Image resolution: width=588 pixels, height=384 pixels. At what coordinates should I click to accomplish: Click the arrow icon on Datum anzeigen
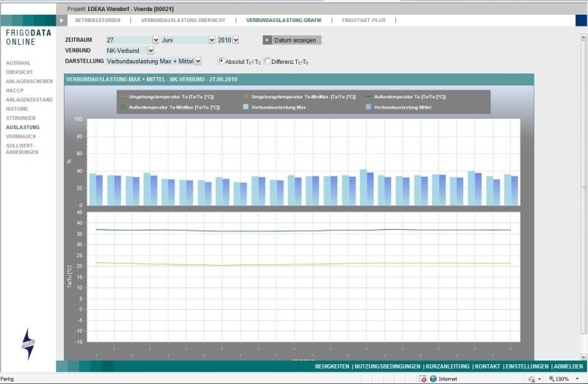pos(267,40)
